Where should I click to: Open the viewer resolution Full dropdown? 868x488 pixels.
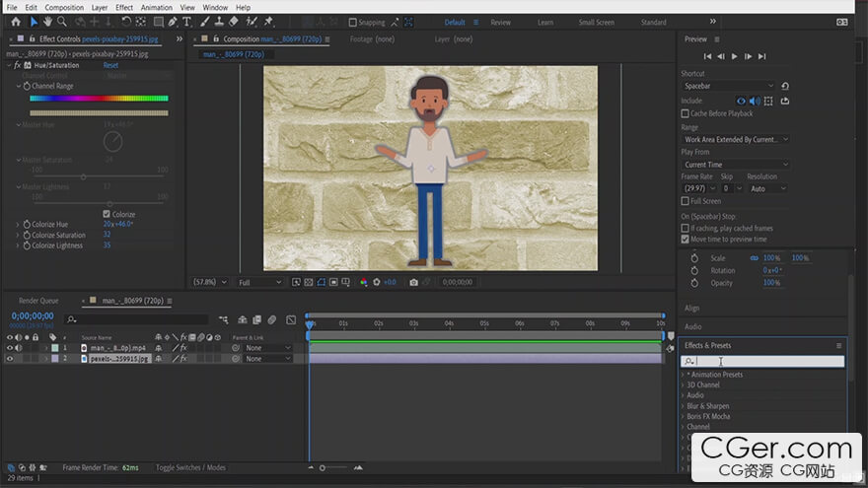[259, 282]
